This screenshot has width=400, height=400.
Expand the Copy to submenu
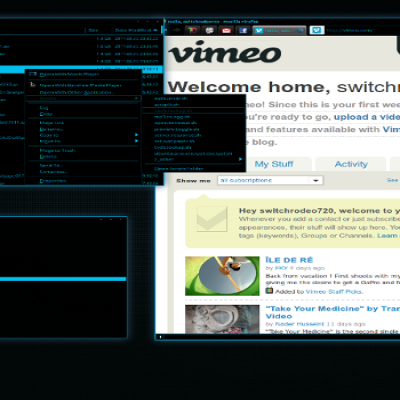83,135
